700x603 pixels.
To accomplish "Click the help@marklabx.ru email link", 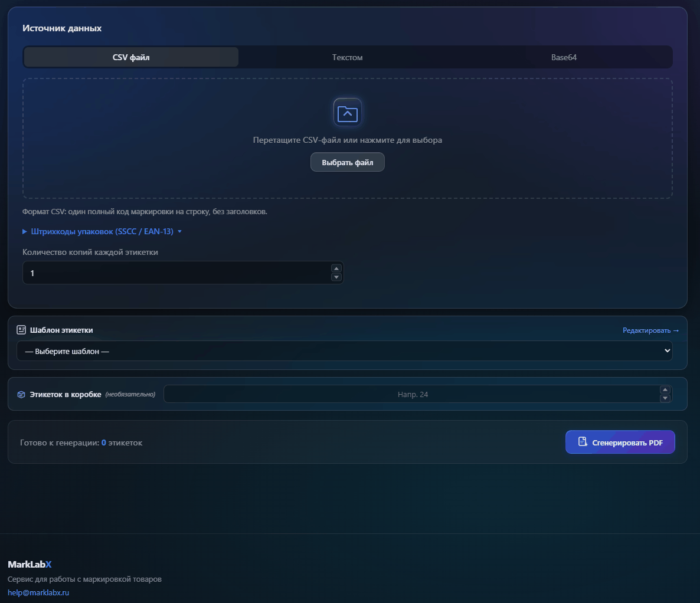I will tap(38, 592).
